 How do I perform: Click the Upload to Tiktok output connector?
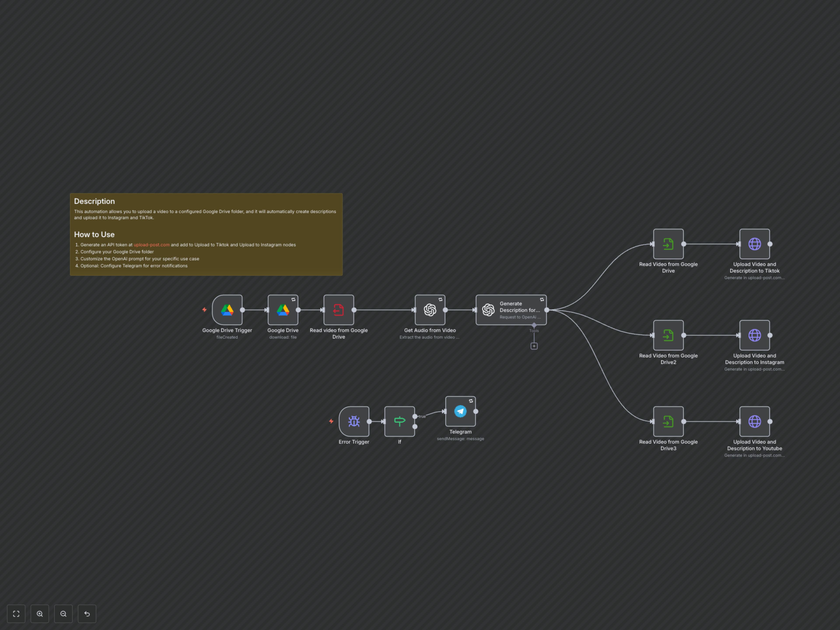[x=770, y=244]
